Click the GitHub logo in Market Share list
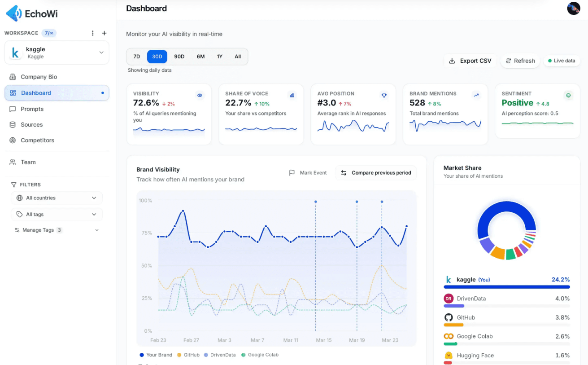This screenshot has height=365, width=588. [449, 317]
